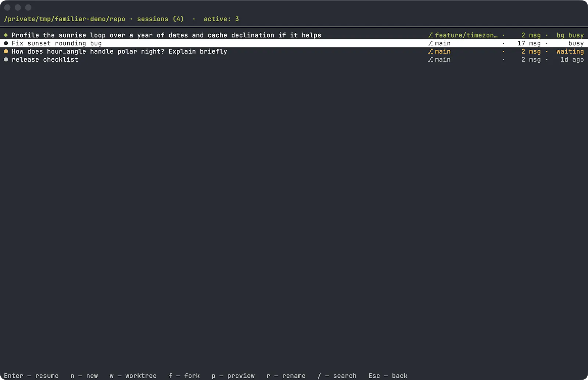The height and width of the screenshot is (380, 588).
Task: Click the sessions (4) header label
Action: [x=160, y=19]
